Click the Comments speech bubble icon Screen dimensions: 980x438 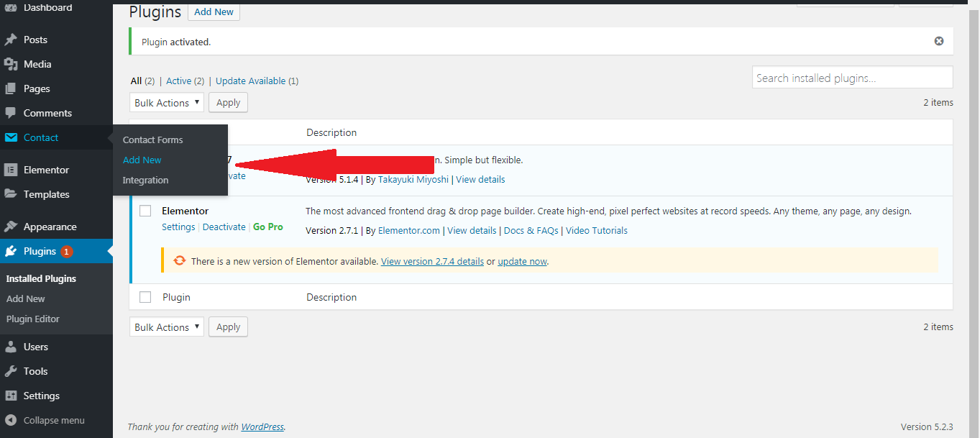[x=11, y=113]
